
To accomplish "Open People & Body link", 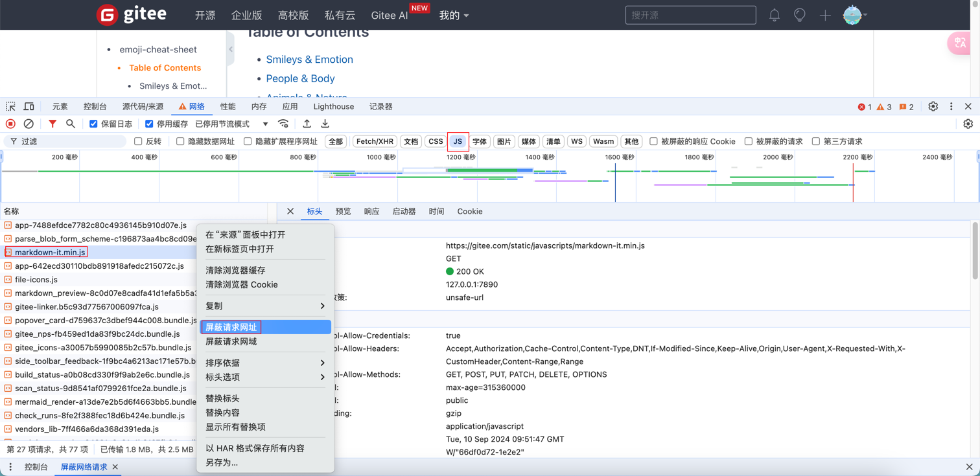I will pyautogui.click(x=300, y=78).
